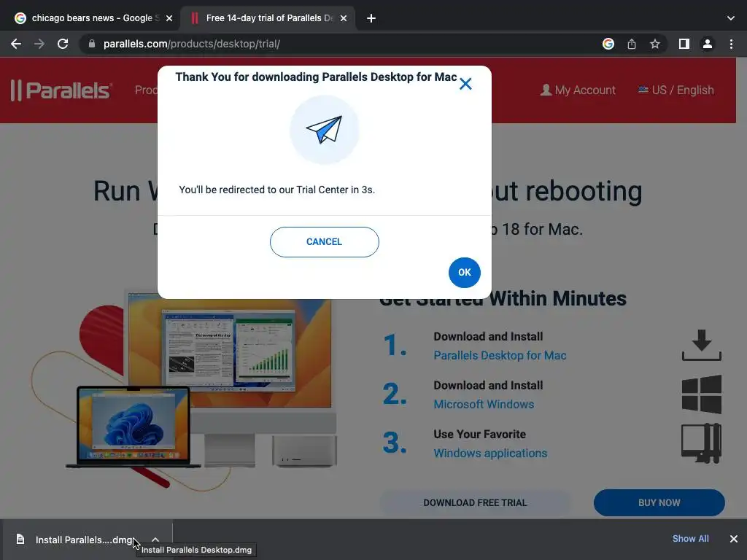This screenshot has height=560, width=747.
Task: Close the downloads bar
Action: pos(734,539)
